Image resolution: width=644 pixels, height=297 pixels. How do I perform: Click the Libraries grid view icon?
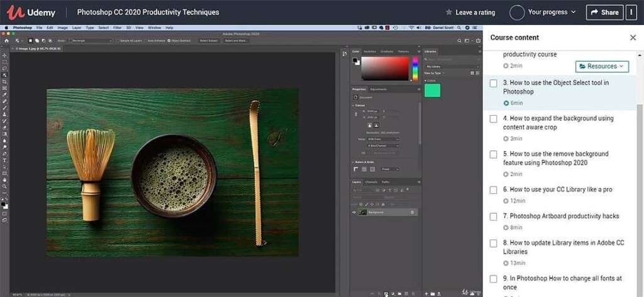(x=472, y=73)
